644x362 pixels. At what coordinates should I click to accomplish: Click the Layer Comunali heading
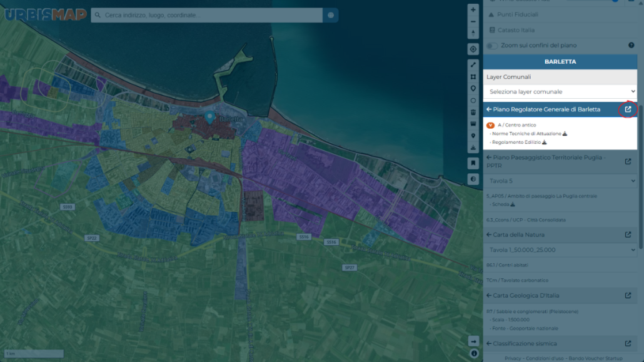point(508,77)
